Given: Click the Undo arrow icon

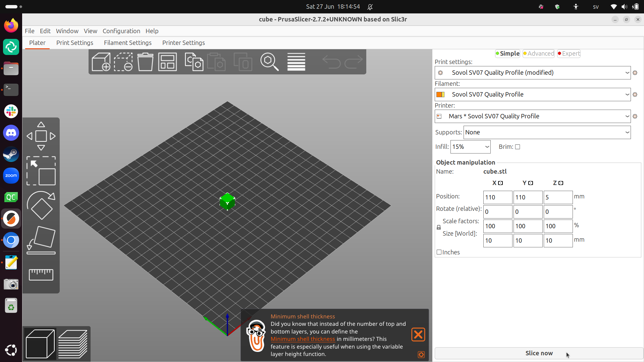Looking at the screenshot, I should [331, 62].
